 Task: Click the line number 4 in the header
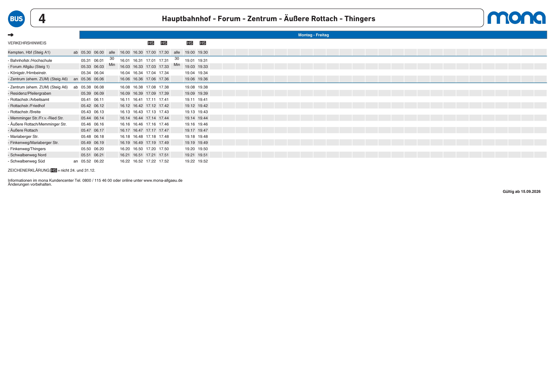pyautogui.click(x=42, y=19)
